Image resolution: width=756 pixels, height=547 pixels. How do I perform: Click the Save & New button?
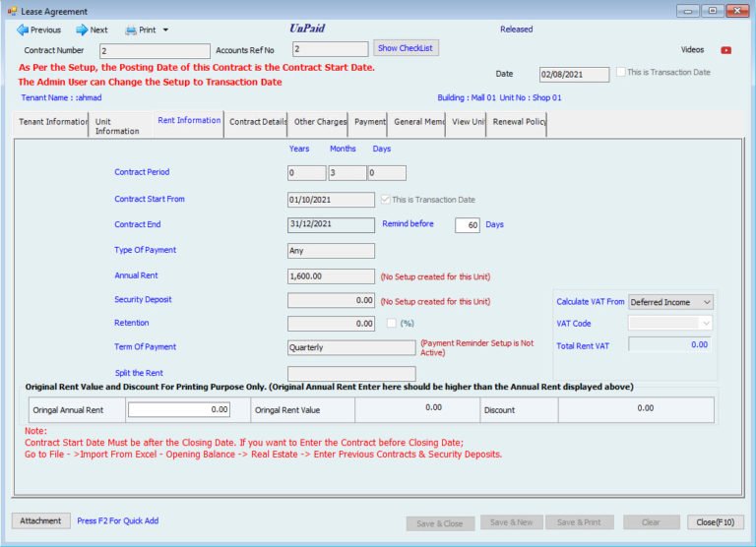tap(512, 522)
